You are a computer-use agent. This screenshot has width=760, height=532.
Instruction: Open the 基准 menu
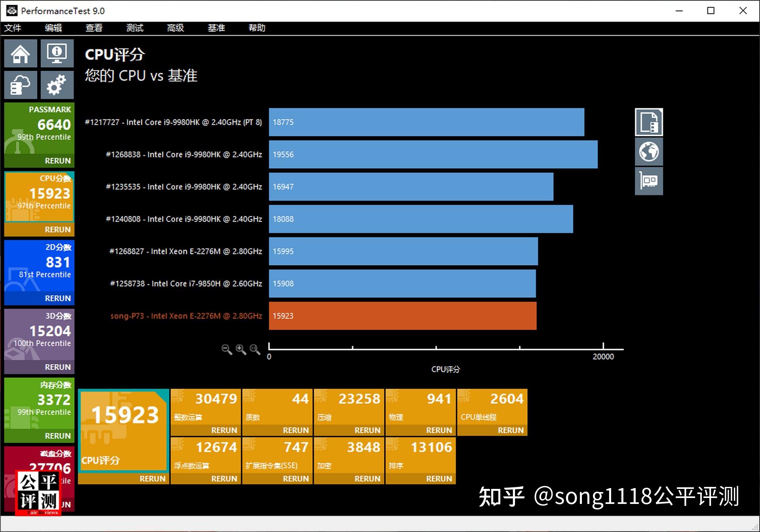(x=217, y=28)
